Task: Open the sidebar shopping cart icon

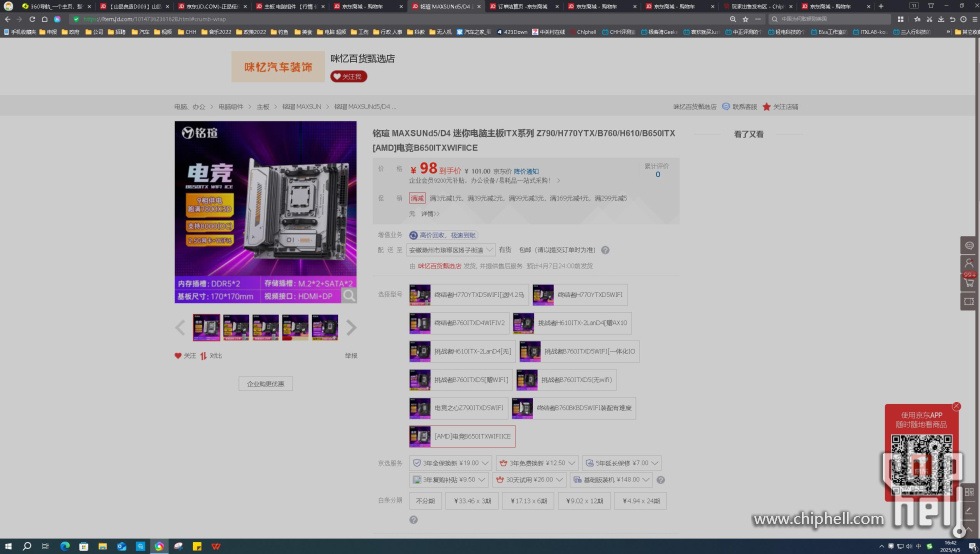Action: [x=969, y=283]
